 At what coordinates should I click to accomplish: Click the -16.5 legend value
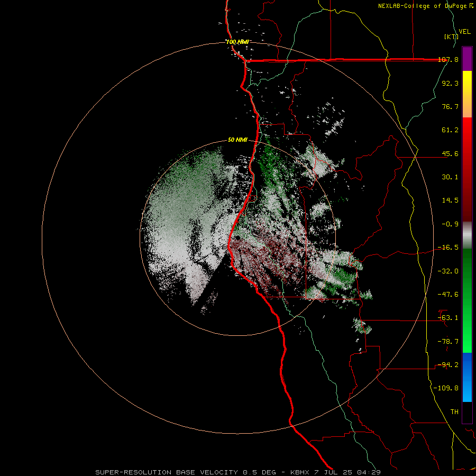(x=448, y=248)
